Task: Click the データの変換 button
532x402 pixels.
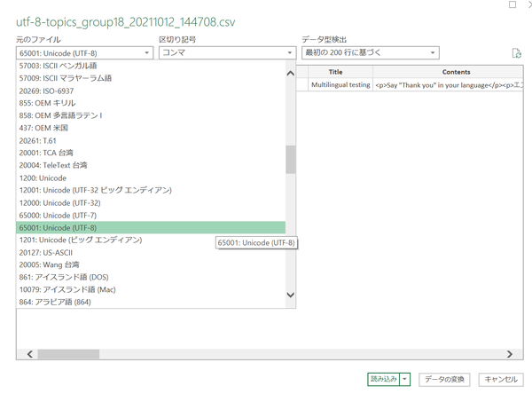Action: [444, 379]
